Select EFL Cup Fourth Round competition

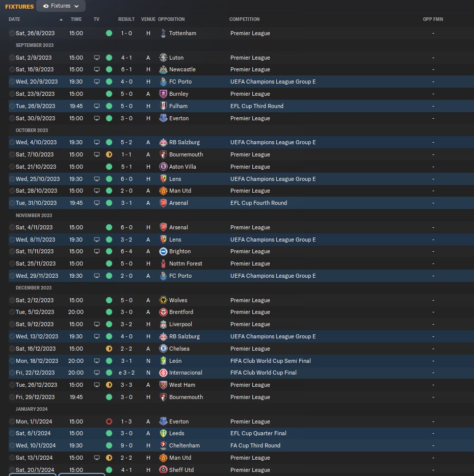pyautogui.click(x=258, y=203)
